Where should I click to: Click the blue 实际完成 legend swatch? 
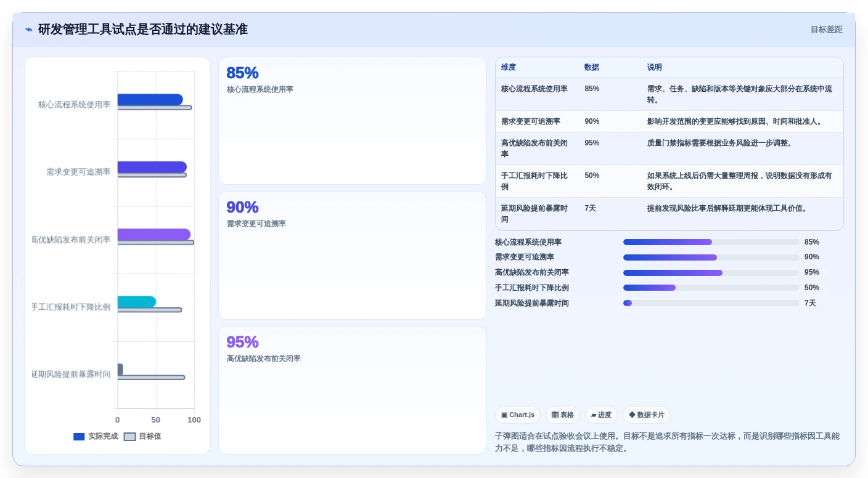[79, 437]
